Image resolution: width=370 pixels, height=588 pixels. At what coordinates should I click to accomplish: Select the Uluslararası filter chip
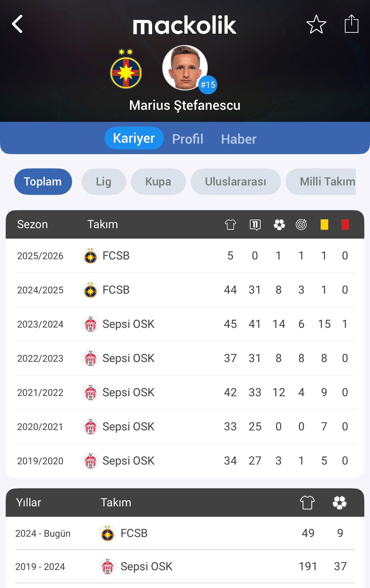[x=236, y=182]
